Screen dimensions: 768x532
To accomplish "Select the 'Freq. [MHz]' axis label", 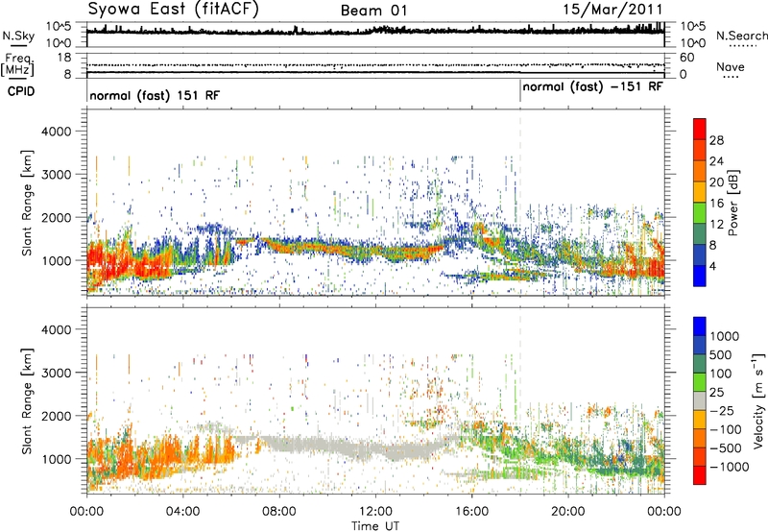I will coord(17,65).
